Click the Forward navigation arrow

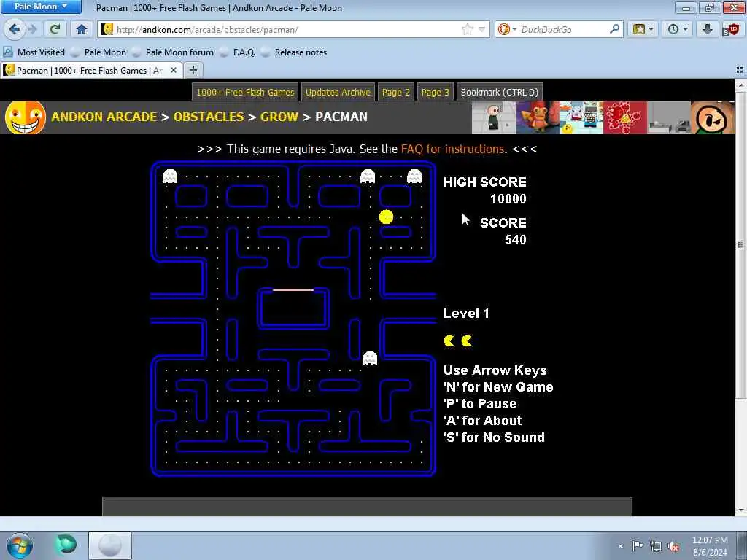33,29
